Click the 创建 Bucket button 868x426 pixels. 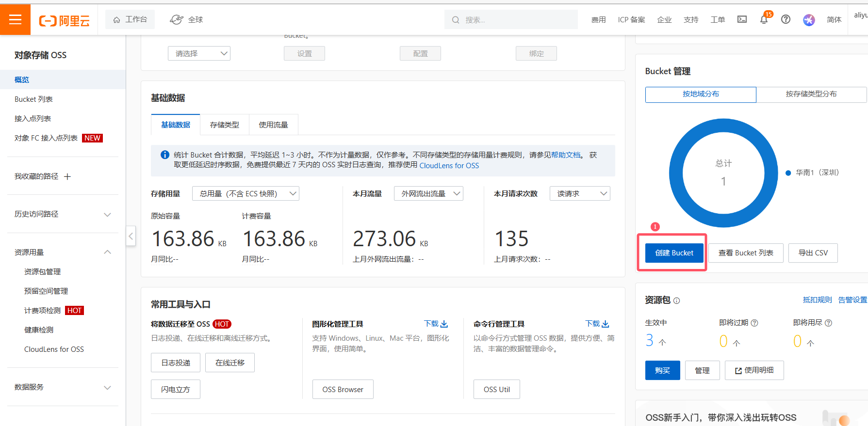click(674, 253)
